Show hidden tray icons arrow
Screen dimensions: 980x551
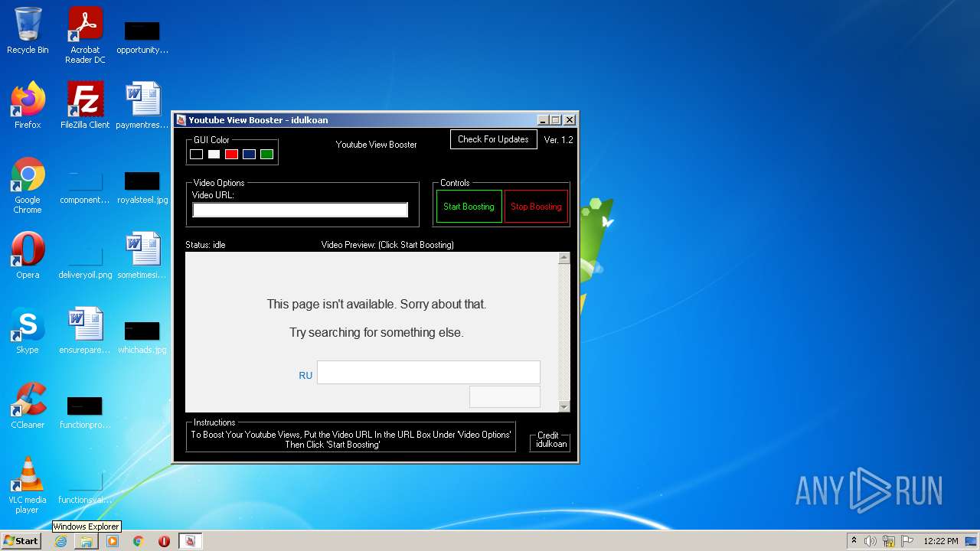tap(854, 541)
